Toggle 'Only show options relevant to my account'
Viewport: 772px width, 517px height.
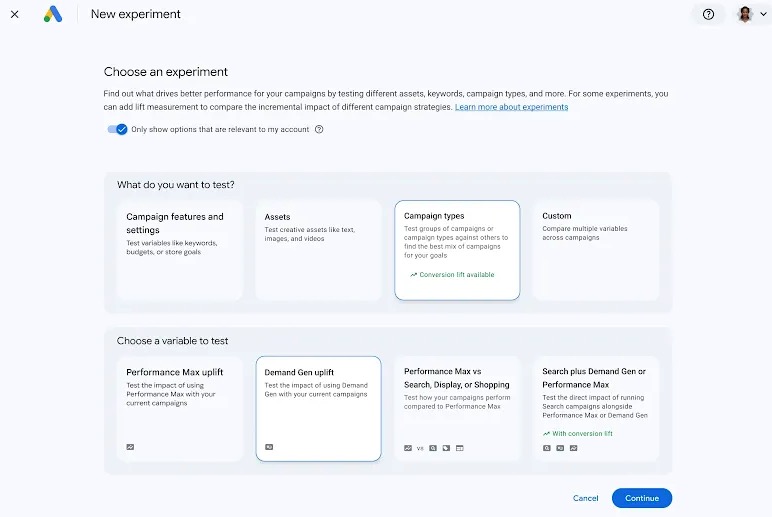point(118,129)
